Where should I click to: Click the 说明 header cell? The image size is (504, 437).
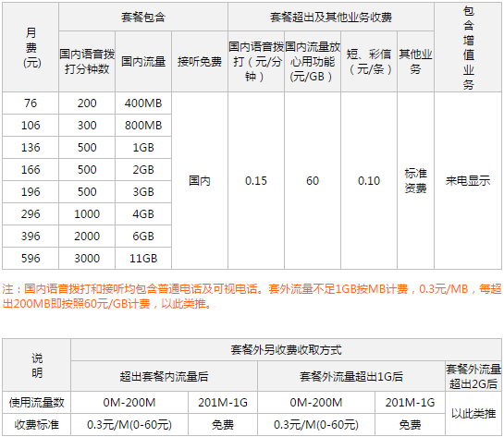[37, 365]
